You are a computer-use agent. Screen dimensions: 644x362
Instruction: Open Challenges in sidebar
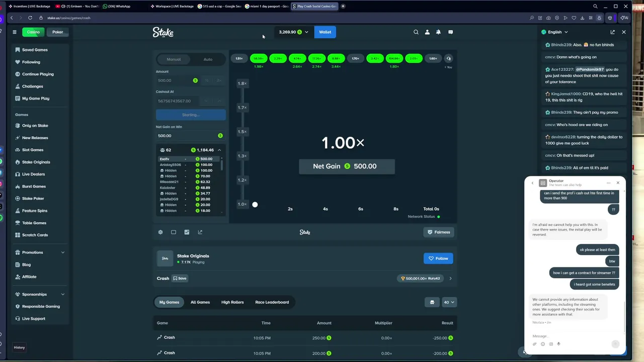(32, 86)
